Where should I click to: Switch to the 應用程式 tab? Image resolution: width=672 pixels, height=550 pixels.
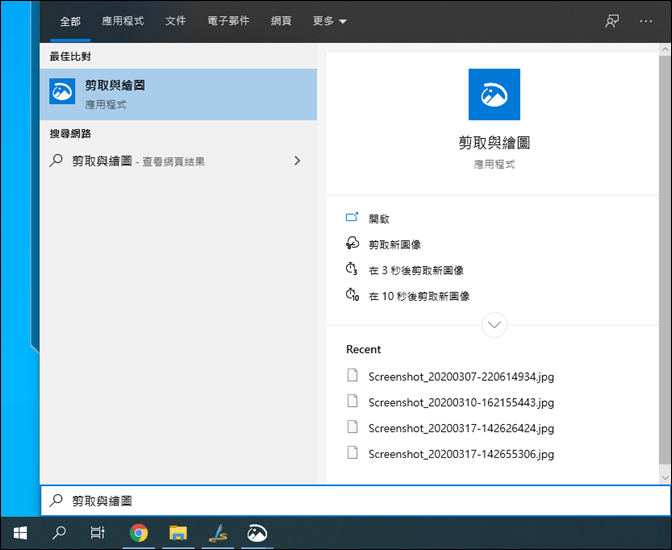(123, 21)
